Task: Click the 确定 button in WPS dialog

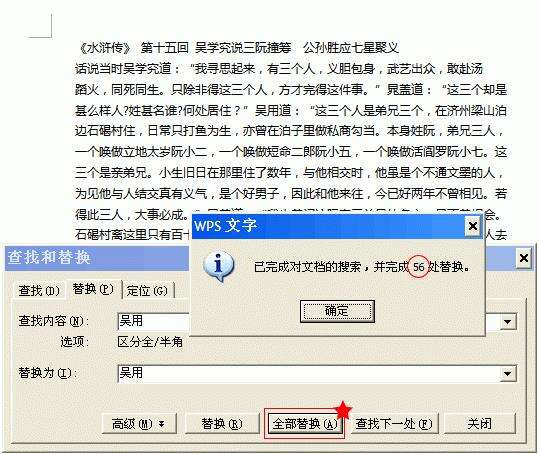Action: point(337,311)
